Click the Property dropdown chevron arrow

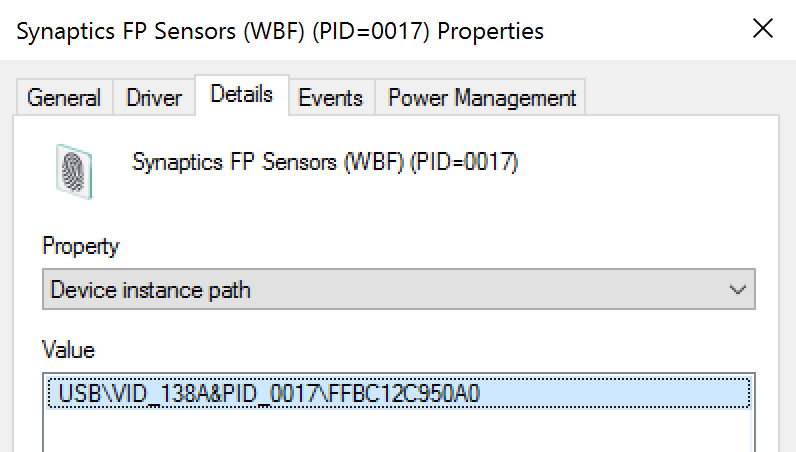coord(738,290)
